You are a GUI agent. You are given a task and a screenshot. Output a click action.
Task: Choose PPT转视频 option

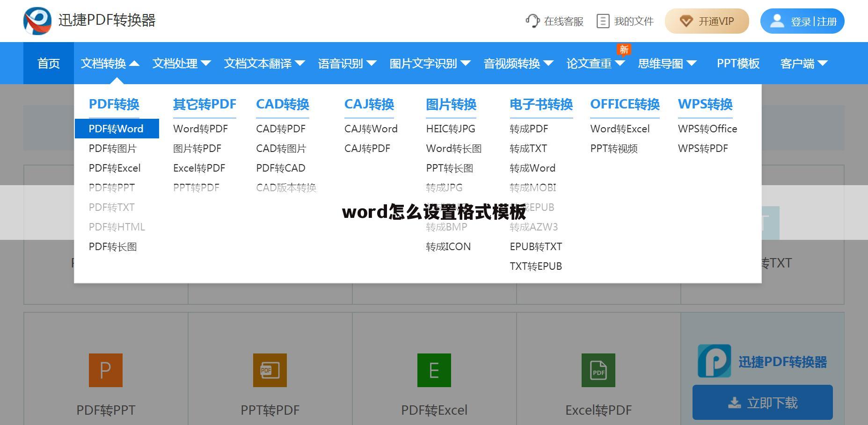click(x=614, y=148)
